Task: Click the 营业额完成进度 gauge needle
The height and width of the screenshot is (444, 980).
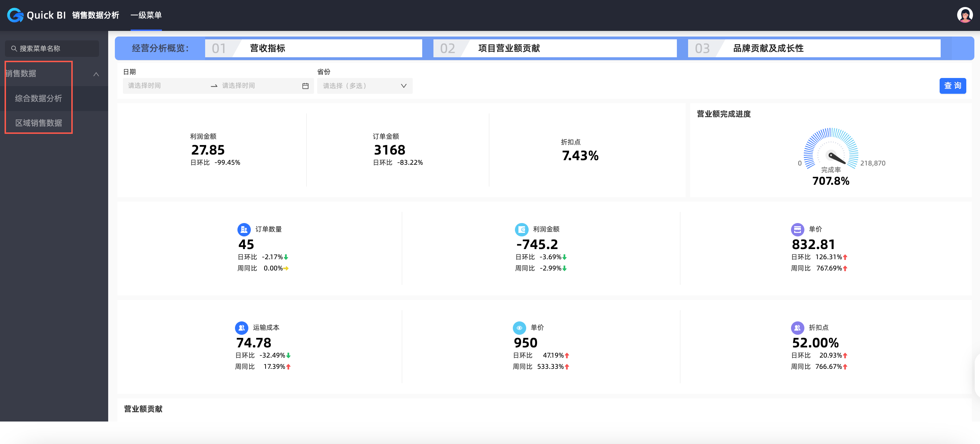Action: (x=835, y=157)
